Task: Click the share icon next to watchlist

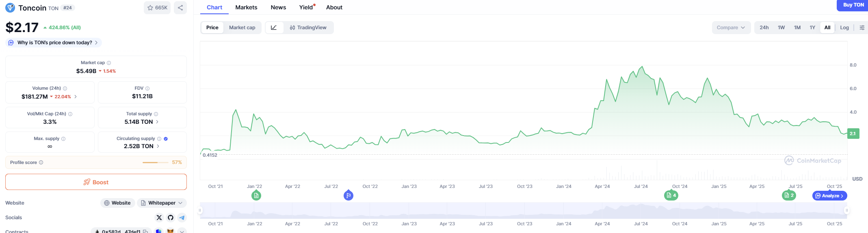Action: [180, 8]
